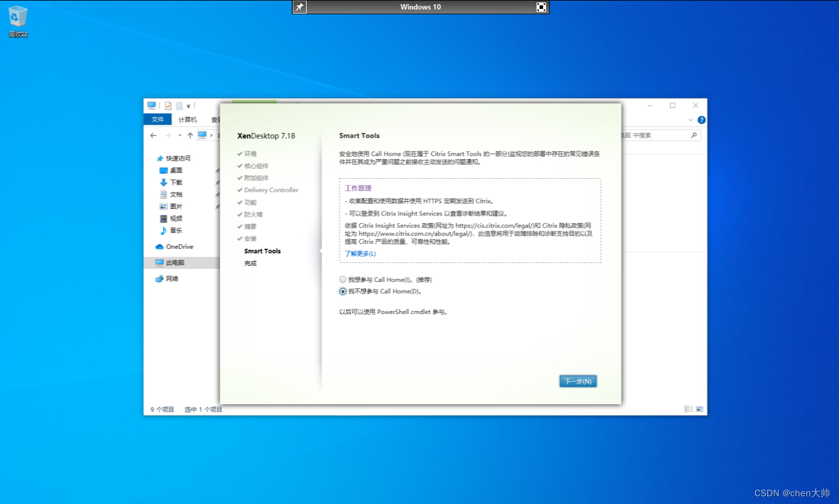Open the 视频 folder in the navigation pane
This screenshot has width=839, height=504.
[176, 218]
